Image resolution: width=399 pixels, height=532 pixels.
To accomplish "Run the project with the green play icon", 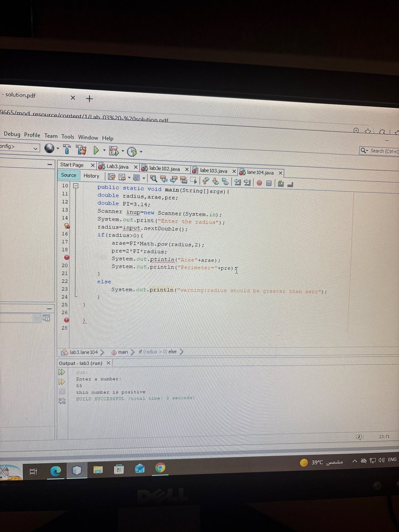I will (96, 151).
